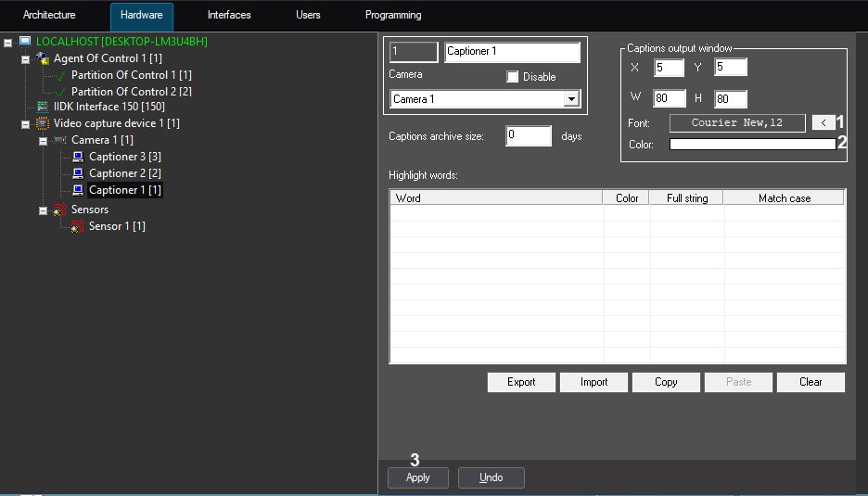
Task: Click the Captioner 3 icon
Action: tap(78, 157)
